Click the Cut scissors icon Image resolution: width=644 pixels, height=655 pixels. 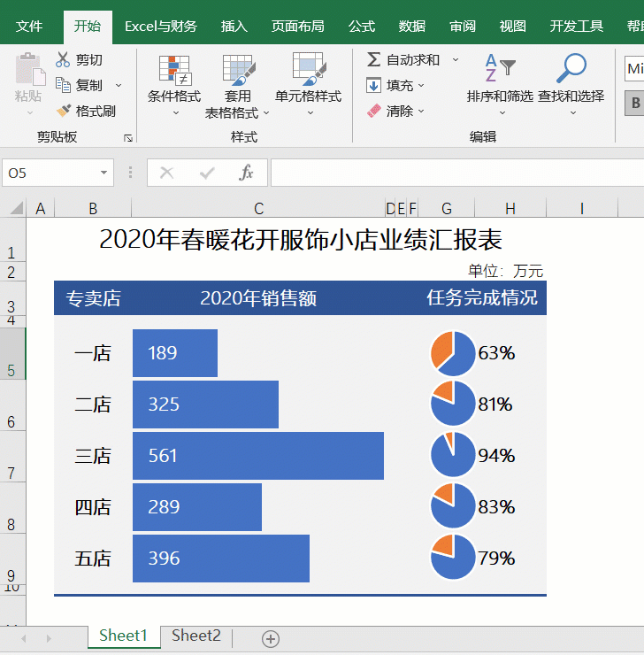click(63, 59)
